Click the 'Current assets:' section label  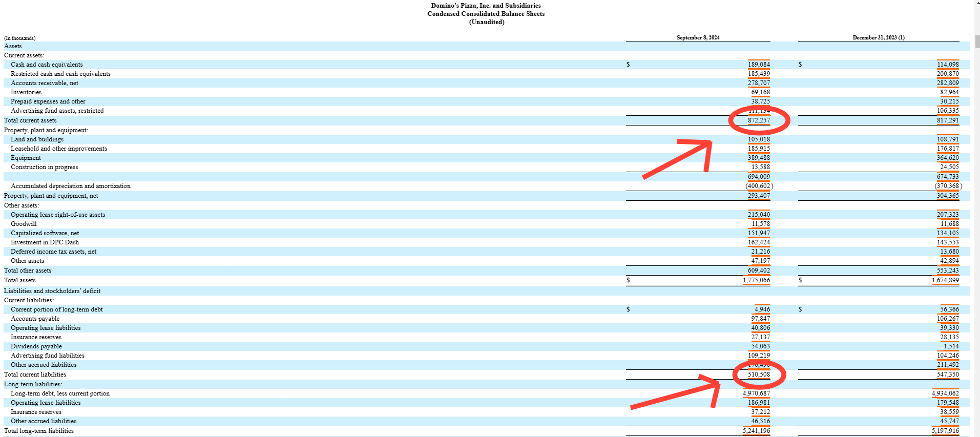(x=24, y=55)
